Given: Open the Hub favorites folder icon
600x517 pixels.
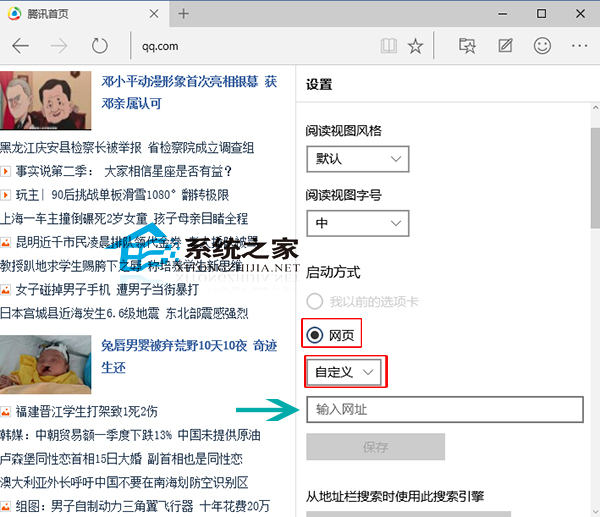Looking at the screenshot, I should [x=467, y=46].
